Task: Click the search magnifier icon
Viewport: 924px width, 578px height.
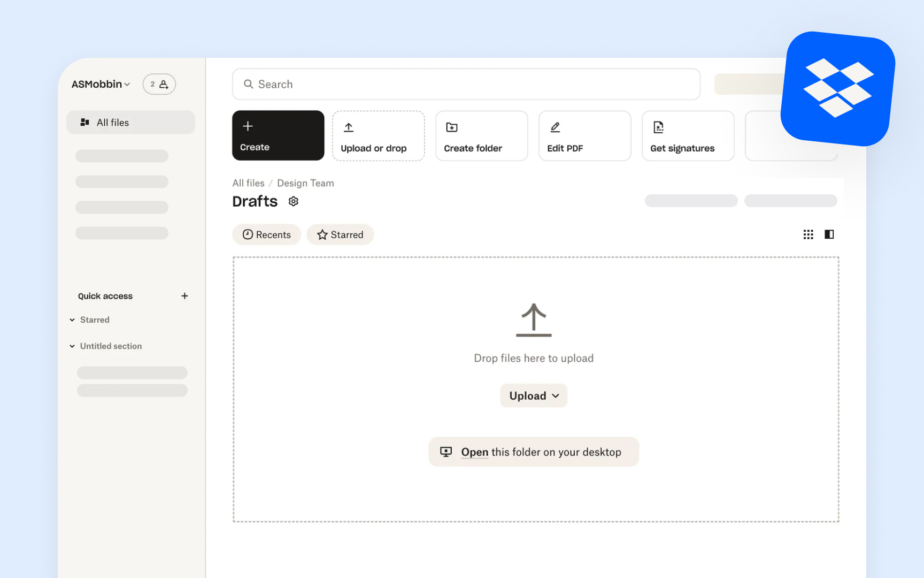Action: [x=248, y=84]
